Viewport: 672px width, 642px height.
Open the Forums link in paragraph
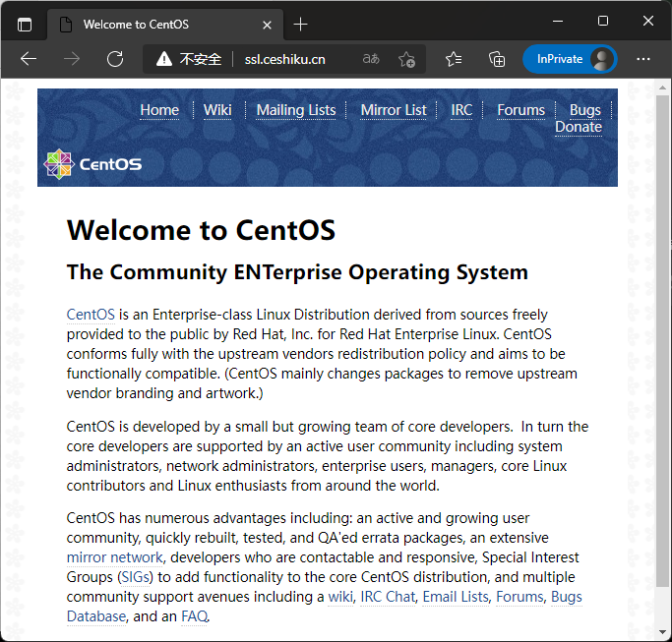click(519, 597)
